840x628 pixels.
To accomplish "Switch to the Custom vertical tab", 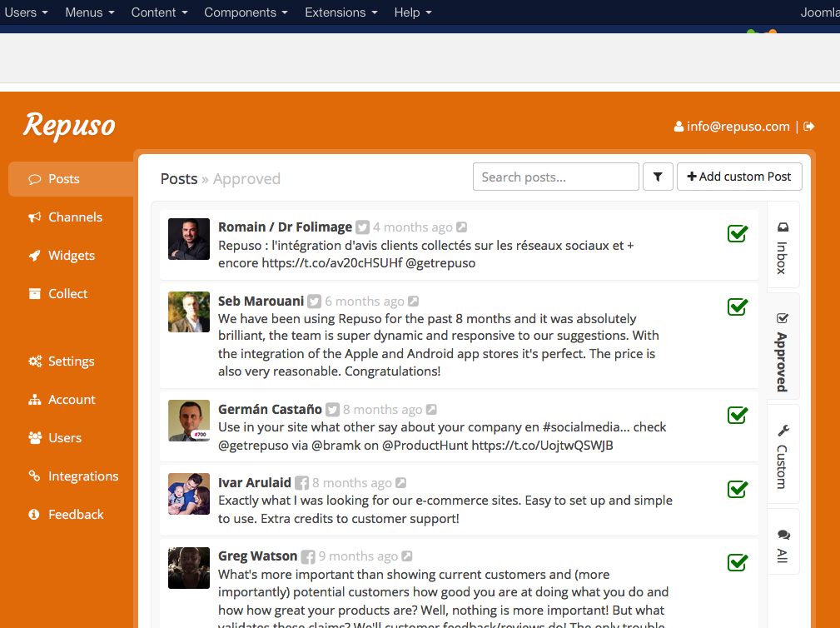I will 783,455.
